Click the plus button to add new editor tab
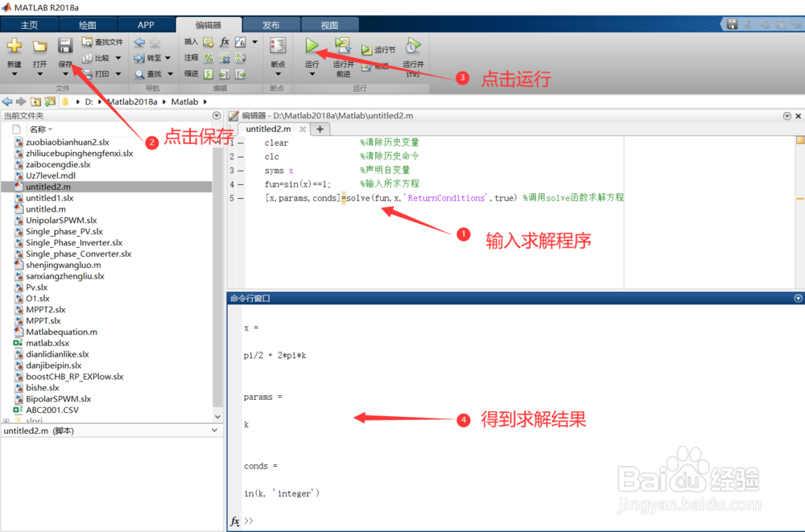 (x=320, y=129)
